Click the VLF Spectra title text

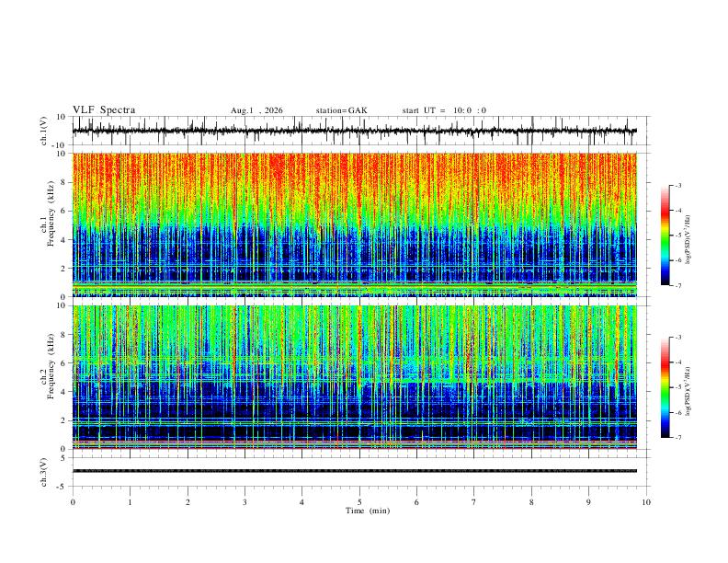(x=104, y=110)
